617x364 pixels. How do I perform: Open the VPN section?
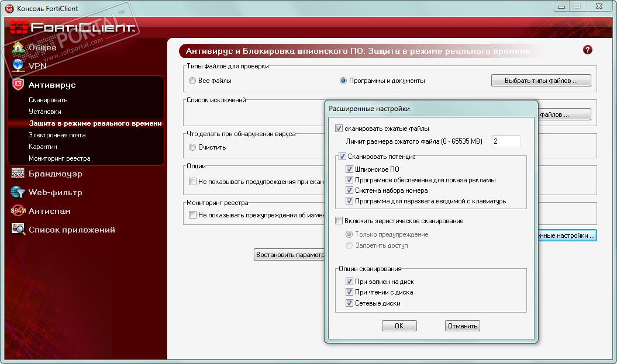pyautogui.click(x=38, y=66)
